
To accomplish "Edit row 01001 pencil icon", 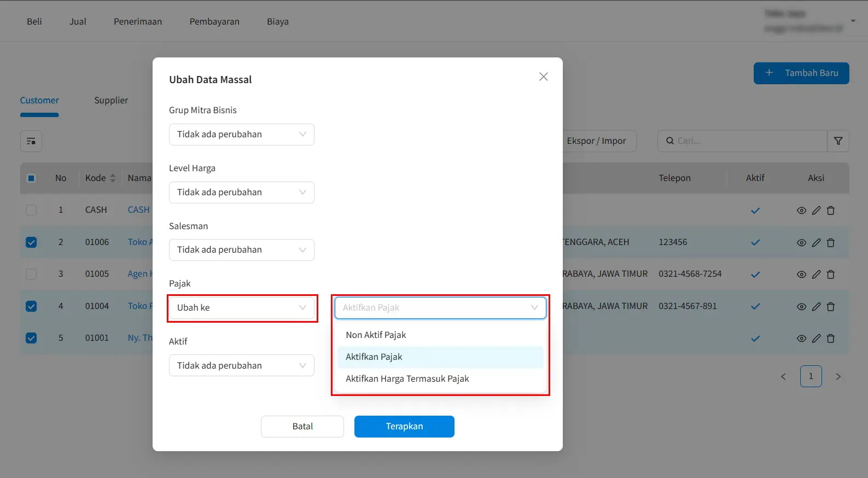I will pyautogui.click(x=816, y=339).
